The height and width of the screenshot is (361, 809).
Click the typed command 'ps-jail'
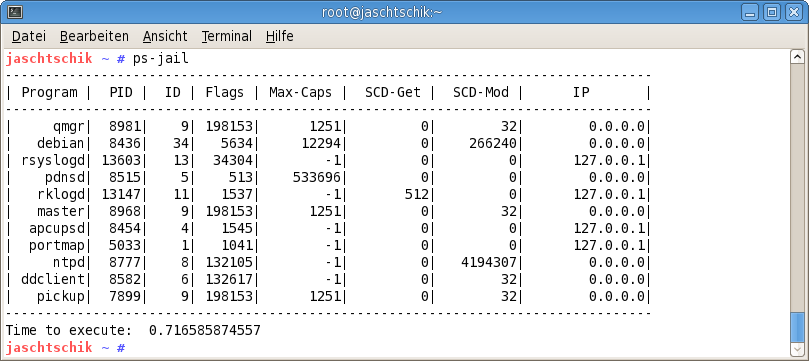point(160,59)
